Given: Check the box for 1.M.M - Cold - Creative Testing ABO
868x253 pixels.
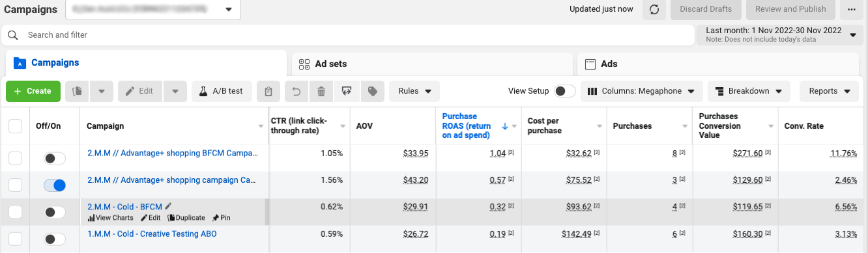Looking at the screenshot, I should 15,239.
